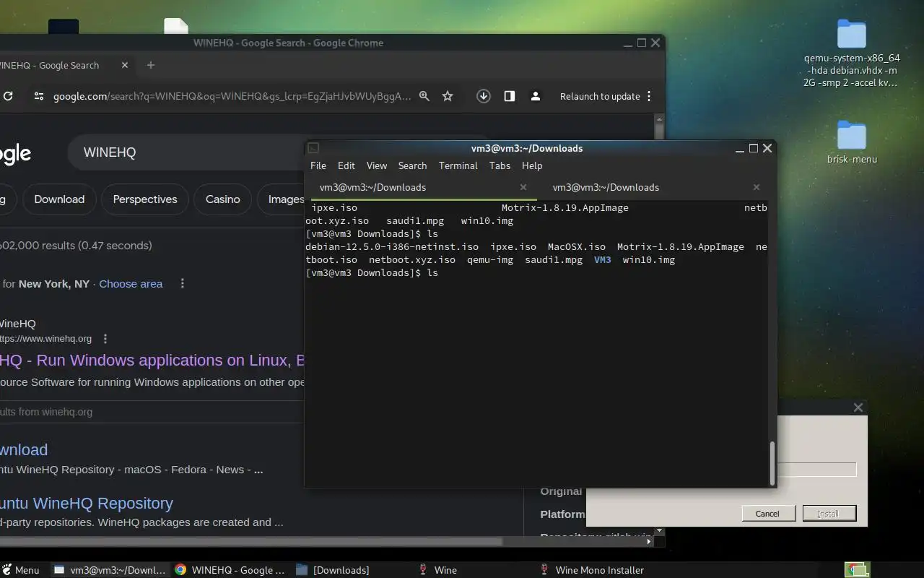924x578 pixels.
Task: Click the terminal window menu icon in the title bar
Action: [x=313, y=148]
